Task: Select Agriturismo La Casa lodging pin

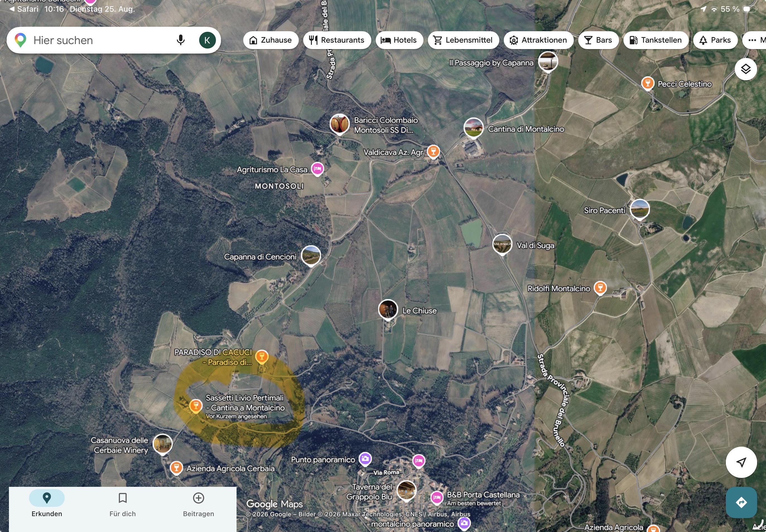Action: point(317,169)
